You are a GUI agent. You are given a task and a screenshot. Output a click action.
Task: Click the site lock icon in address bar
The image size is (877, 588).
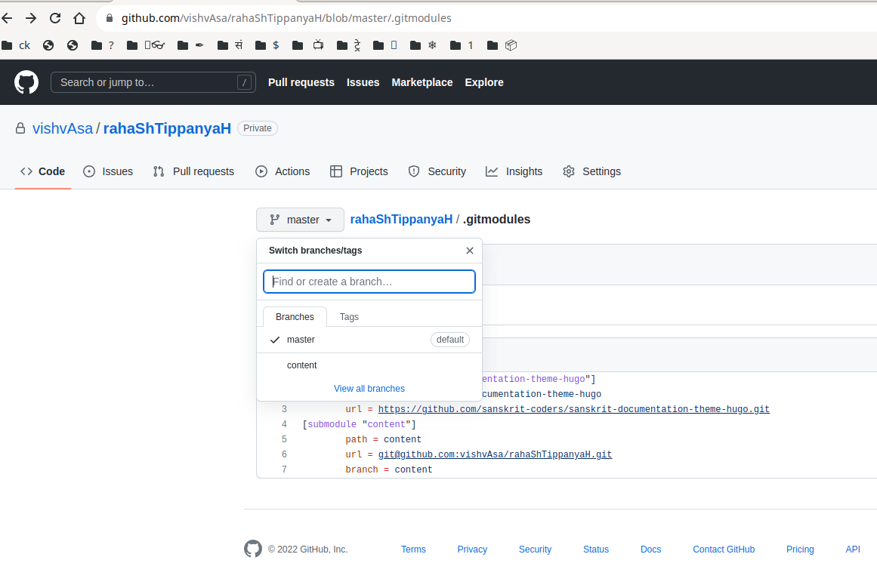tap(110, 18)
